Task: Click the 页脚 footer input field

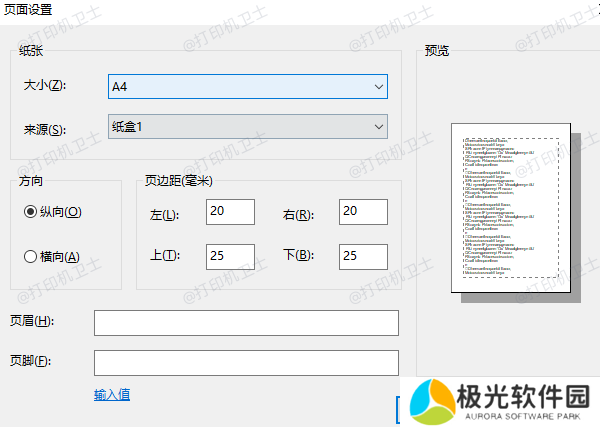Action: pyautogui.click(x=246, y=363)
